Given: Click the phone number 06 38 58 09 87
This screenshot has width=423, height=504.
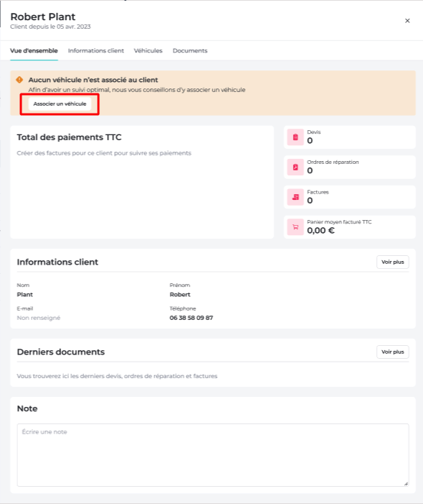Looking at the screenshot, I should point(191,318).
